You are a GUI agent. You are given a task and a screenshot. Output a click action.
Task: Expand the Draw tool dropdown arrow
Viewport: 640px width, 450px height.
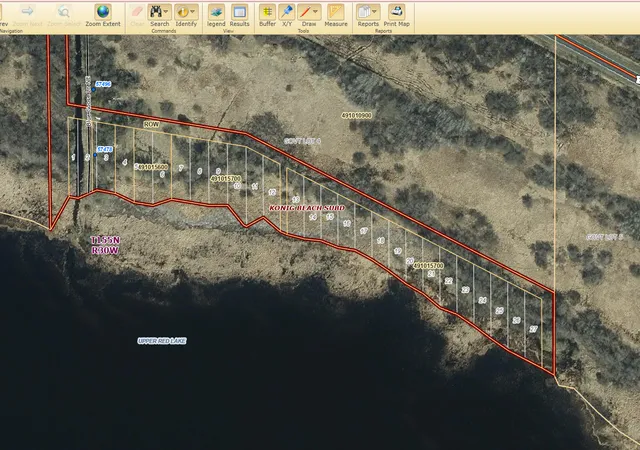pyautogui.click(x=316, y=12)
